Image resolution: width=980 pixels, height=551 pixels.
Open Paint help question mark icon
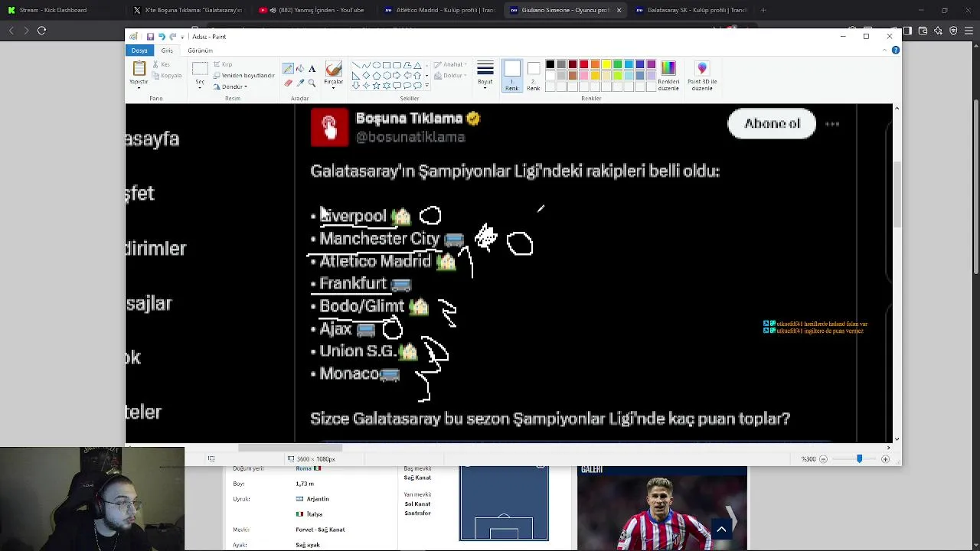896,50
